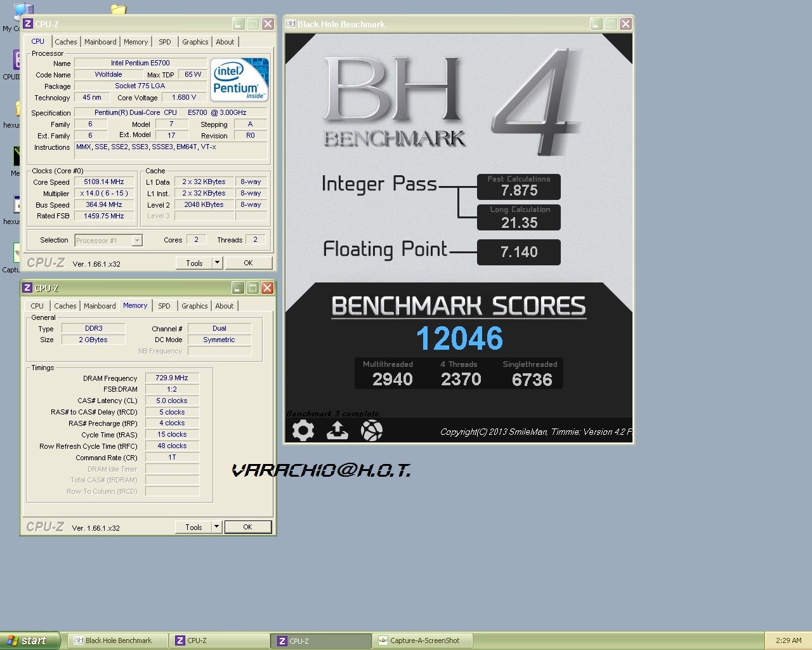Click the Windows start button
Viewport: 812px width, 650px height.
coord(30,640)
